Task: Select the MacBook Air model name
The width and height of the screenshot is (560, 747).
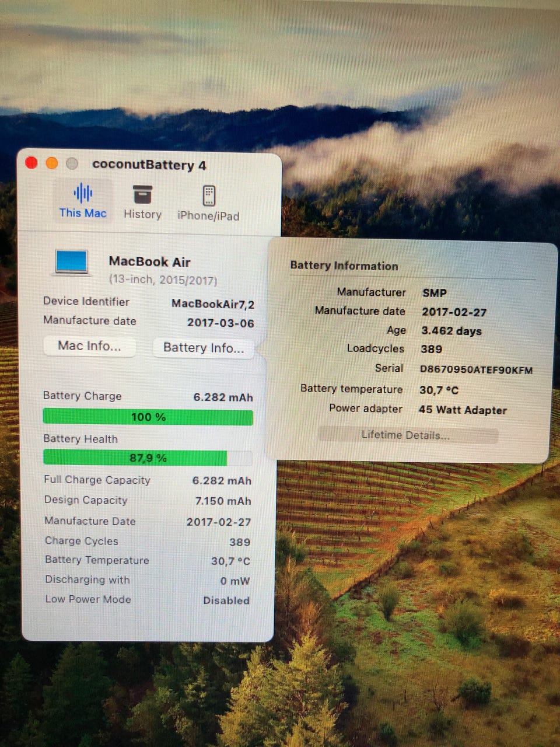Action: [150, 262]
